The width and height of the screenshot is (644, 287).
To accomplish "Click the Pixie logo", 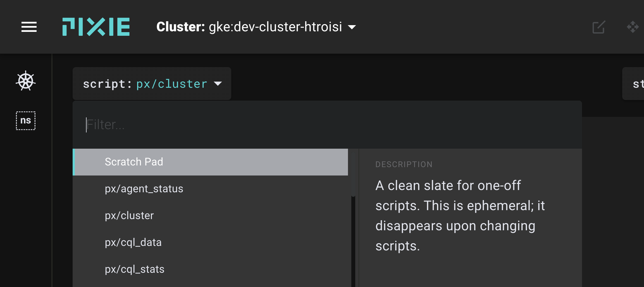I will pos(96,27).
